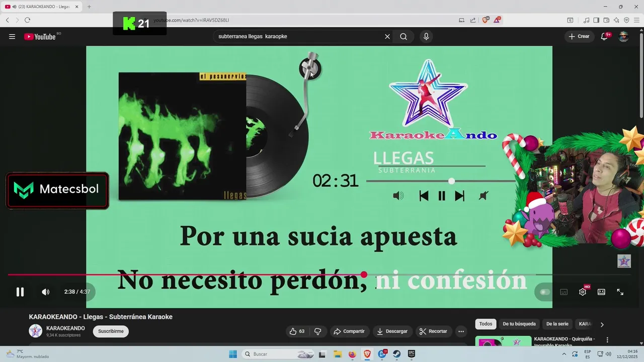Image resolution: width=644 pixels, height=362 pixels.
Task: Share the video via Compartir
Action: tap(350, 331)
